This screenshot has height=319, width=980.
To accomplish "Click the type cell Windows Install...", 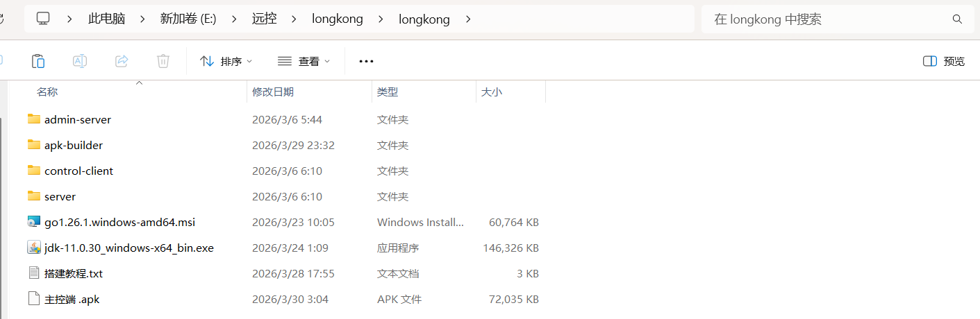I will [420, 222].
